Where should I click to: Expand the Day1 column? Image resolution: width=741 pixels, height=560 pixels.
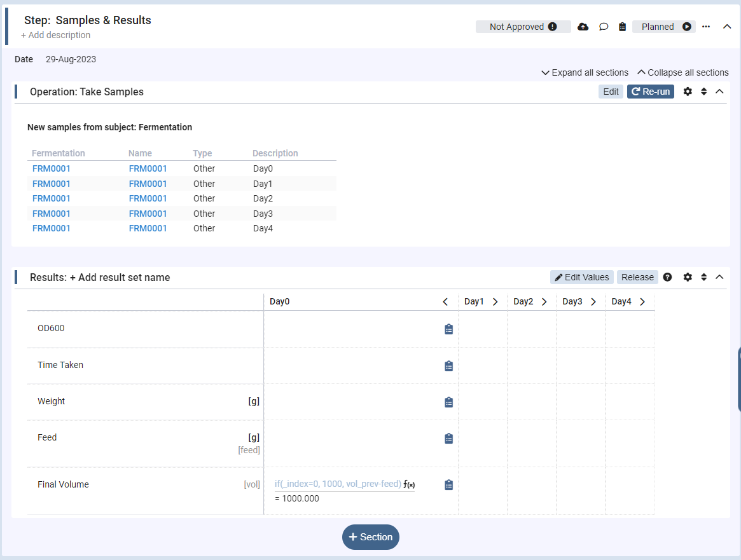click(x=495, y=302)
